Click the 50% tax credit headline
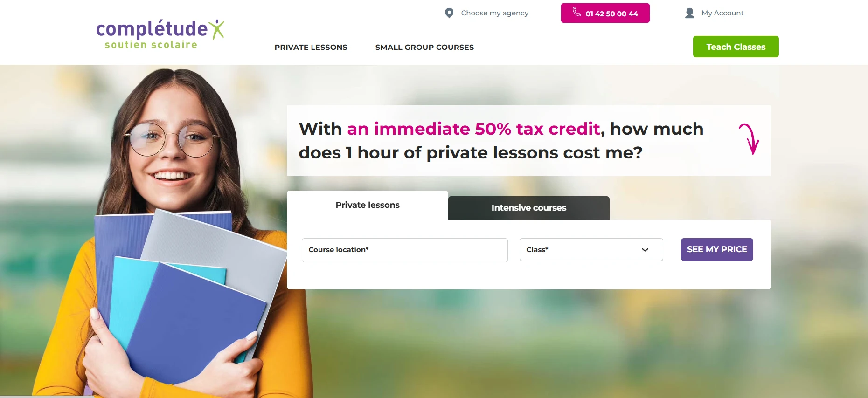868x398 pixels. point(501,141)
